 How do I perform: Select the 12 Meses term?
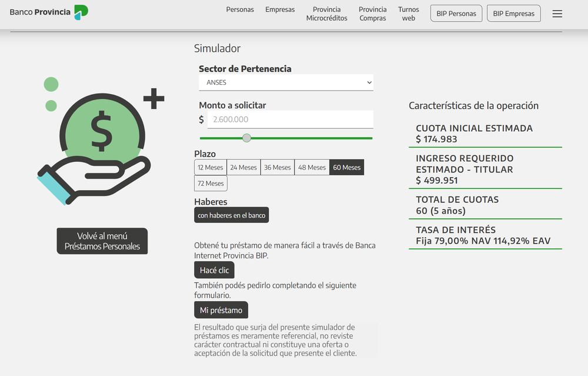point(210,167)
